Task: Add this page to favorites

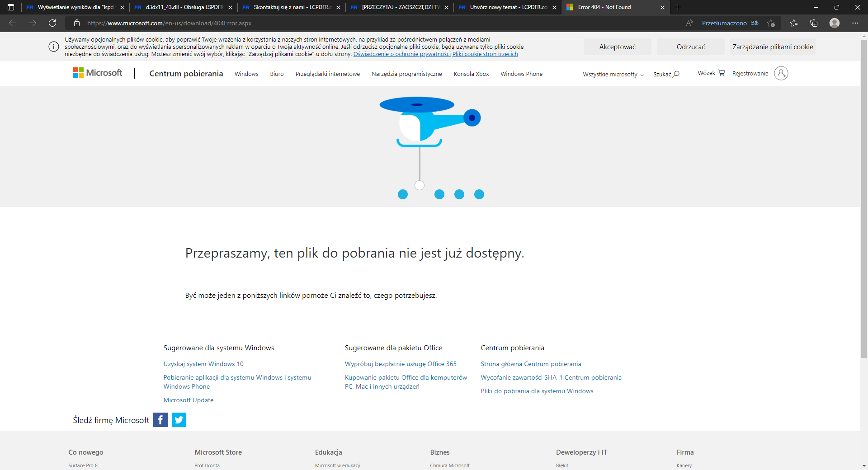Action: (771, 23)
